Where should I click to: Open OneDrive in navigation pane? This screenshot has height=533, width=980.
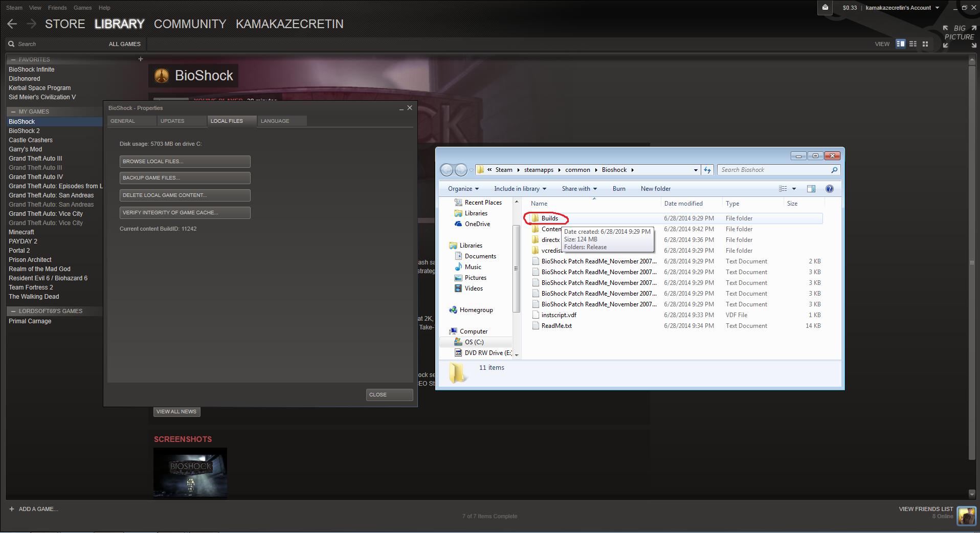click(472, 224)
